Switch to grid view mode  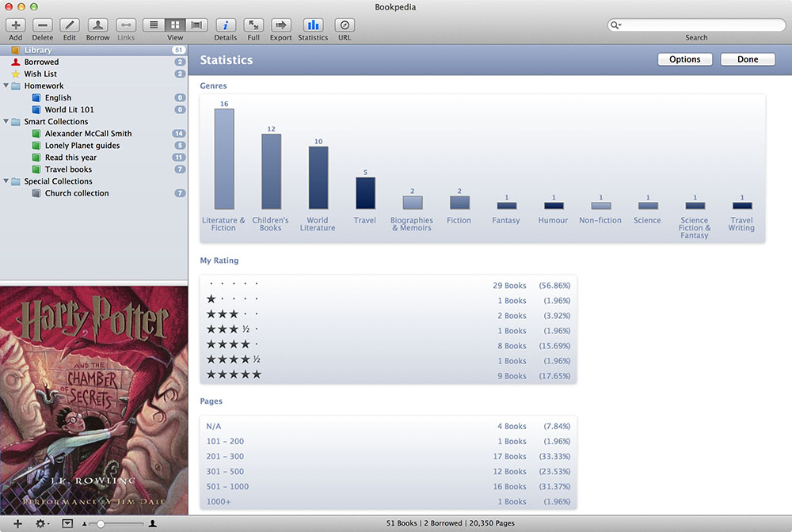point(175,25)
